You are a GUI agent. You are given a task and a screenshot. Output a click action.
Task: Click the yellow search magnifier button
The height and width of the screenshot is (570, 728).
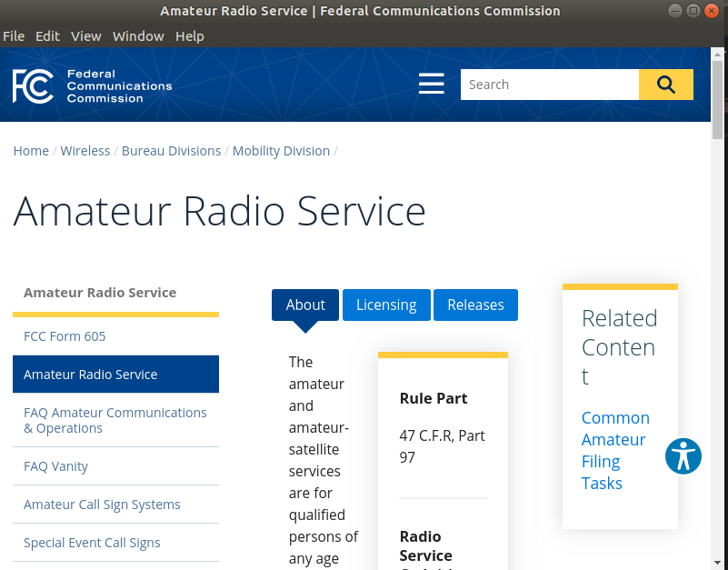point(666,85)
